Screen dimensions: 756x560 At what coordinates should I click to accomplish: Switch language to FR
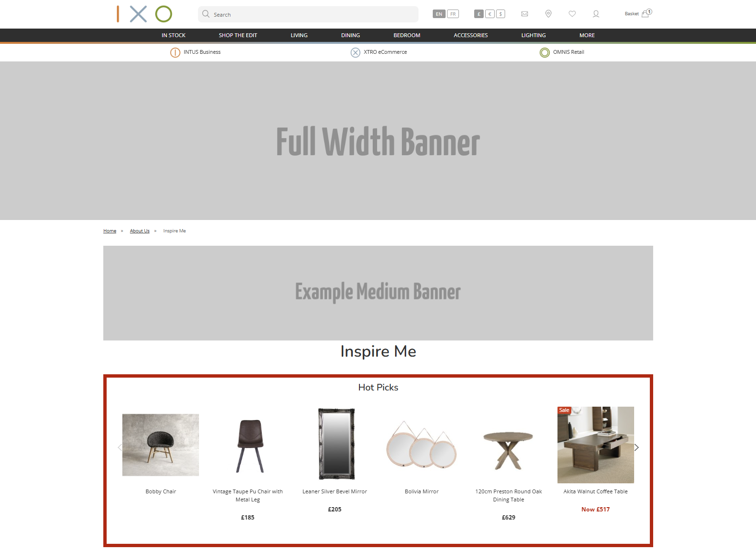click(x=453, y=14)
